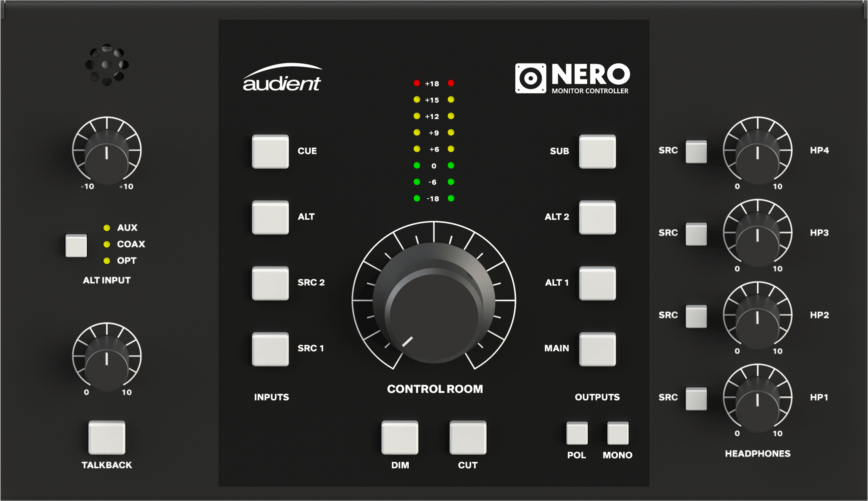Switch to the ALT 1 output

click(x=597, y=283)
